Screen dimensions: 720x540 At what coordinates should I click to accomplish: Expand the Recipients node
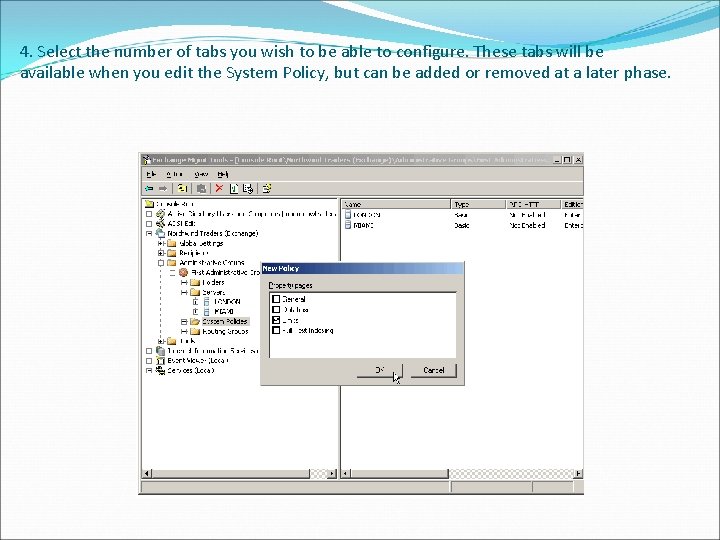coord(161,253)
